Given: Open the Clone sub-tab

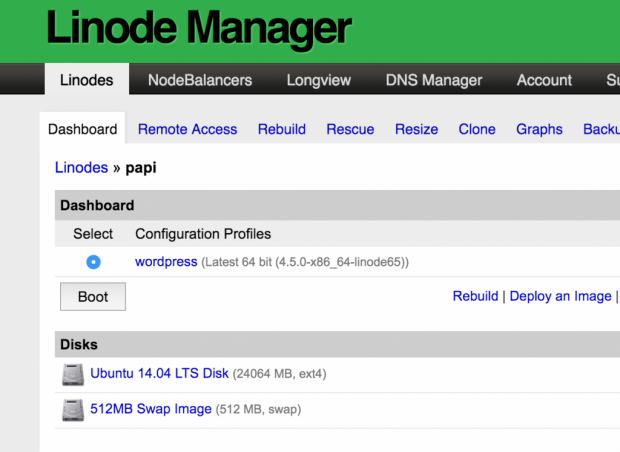Looking at the screenshot, I should click(x=477, y=129).
